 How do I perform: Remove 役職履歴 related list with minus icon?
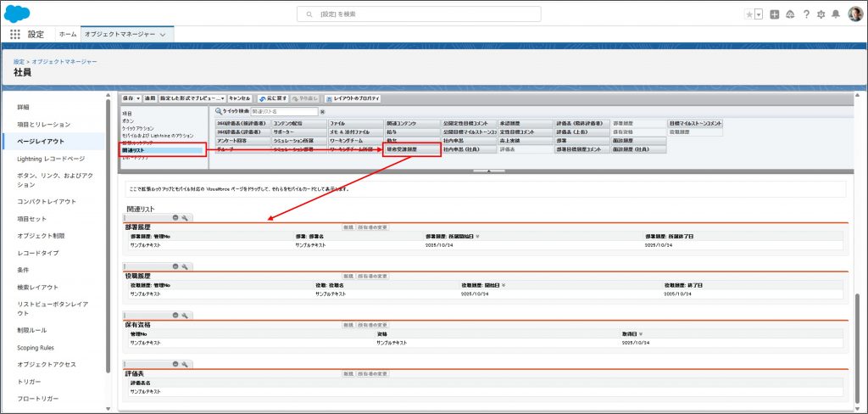(x=175, y=266)
